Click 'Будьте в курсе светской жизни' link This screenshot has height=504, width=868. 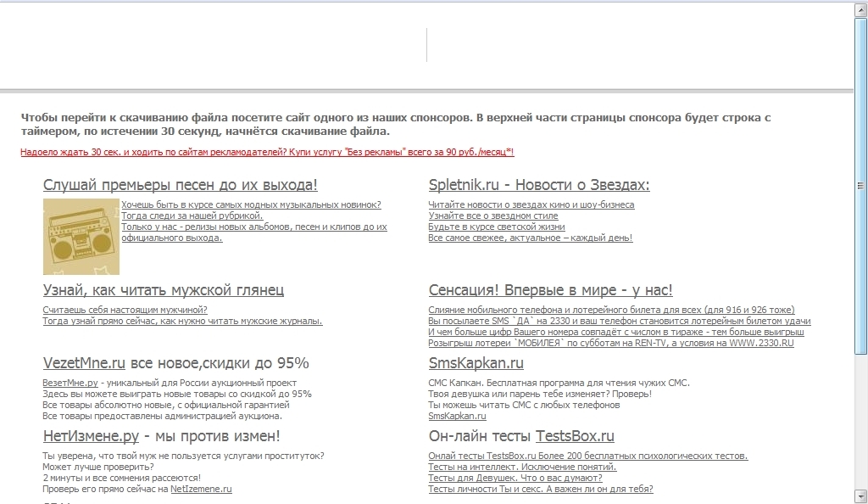tap(497, 227)
